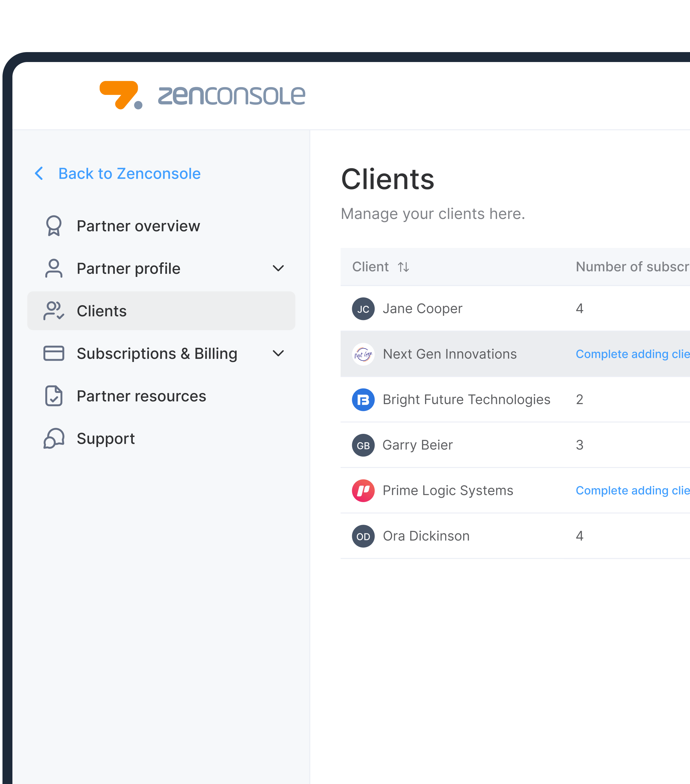Select the Prime Logic Systems client name
This screenshot has width=690, height=784.
pos(448,491)
